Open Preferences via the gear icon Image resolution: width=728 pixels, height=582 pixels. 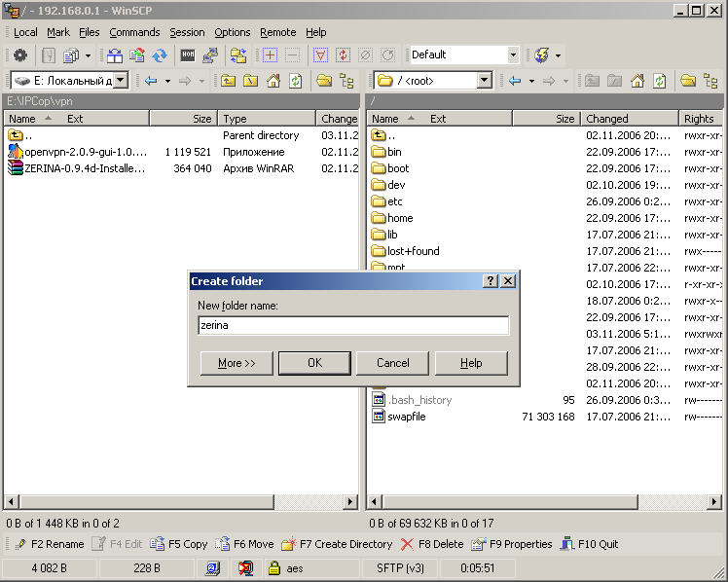point(20,55)
